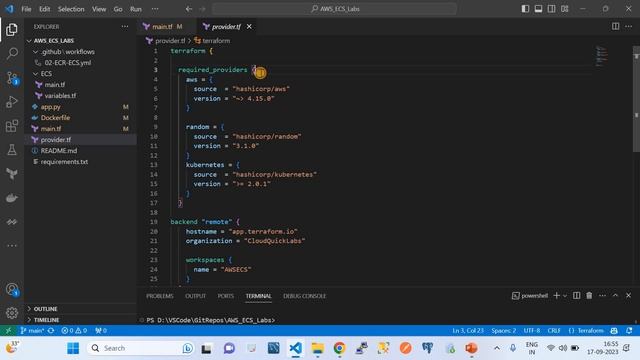Toggle the bottom panel layout icon

click(538, 9)
